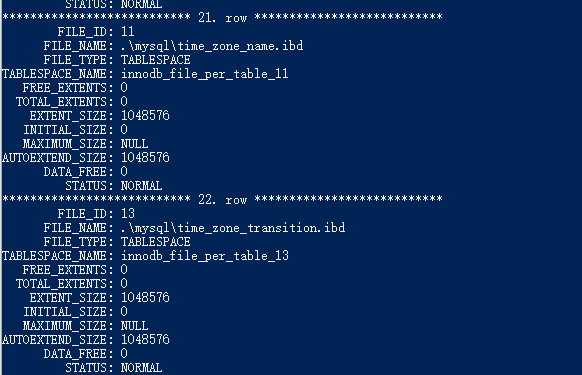The height and width of the screenshot is (375, 582).
Task: Click file name time_zone_name.ibd
Action: tap(212, 46)
